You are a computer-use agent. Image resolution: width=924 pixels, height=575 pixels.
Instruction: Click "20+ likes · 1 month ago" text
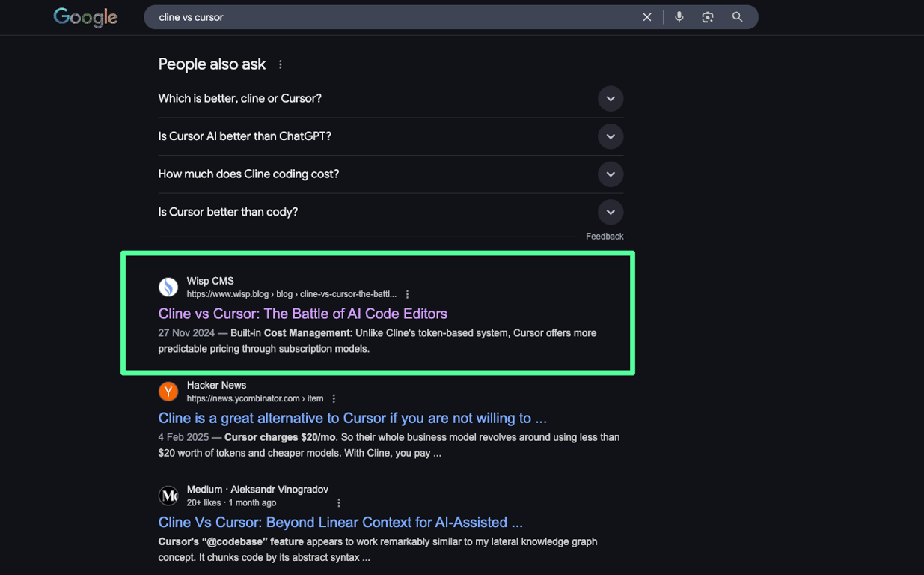[x=231, y=502]
